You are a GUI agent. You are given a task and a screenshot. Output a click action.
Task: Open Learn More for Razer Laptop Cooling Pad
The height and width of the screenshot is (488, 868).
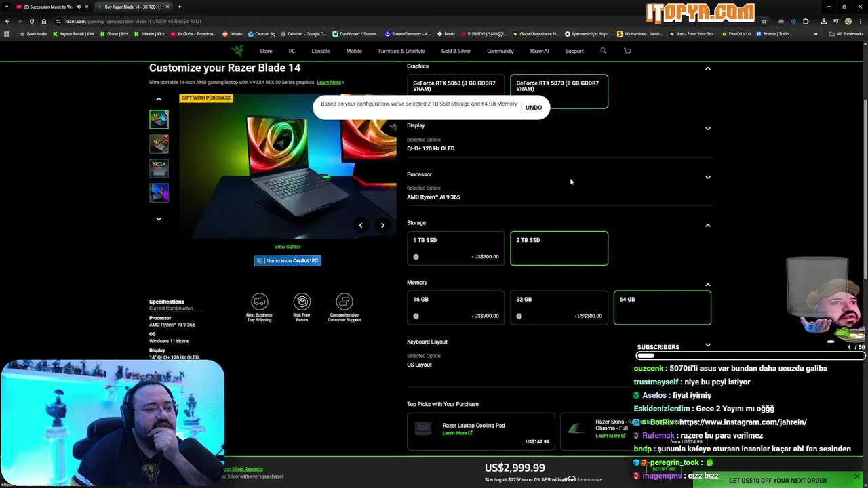(x=457, y=433)
